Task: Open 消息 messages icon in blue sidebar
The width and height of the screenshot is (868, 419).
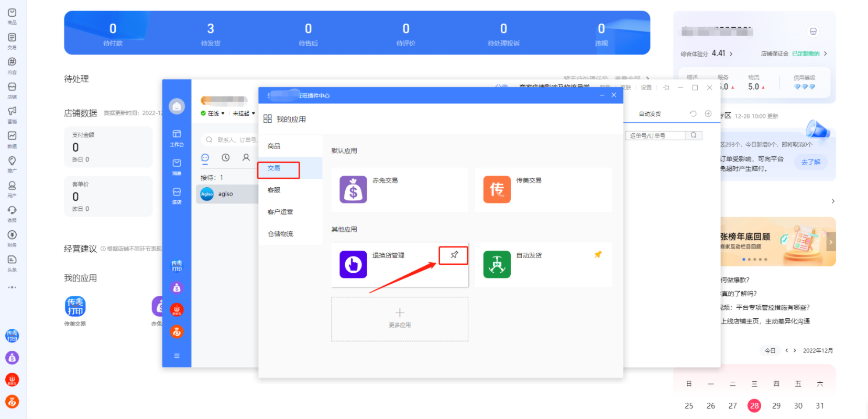Action: (177, 166)
